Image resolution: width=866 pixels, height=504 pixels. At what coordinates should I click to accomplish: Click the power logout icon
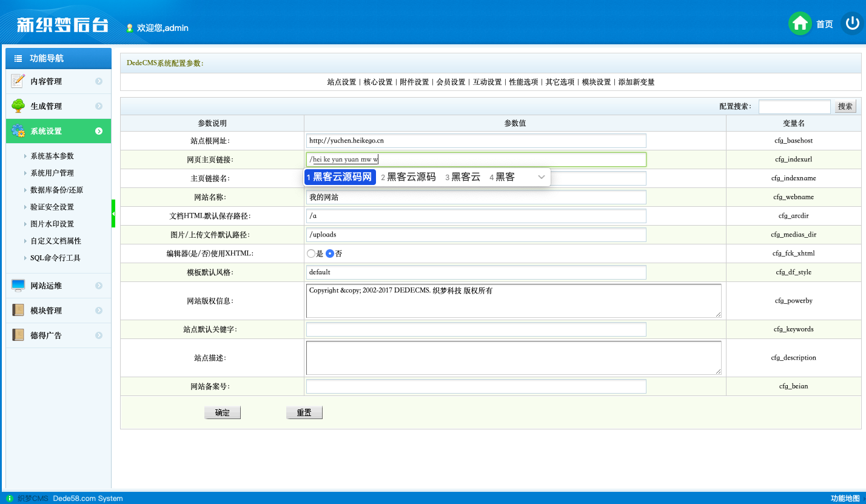pos(852,24)
